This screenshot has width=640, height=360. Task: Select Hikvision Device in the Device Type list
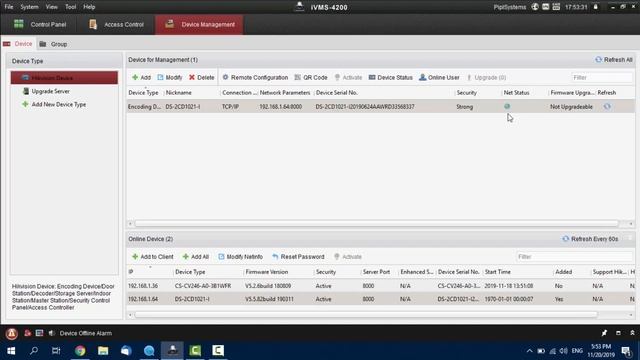click(x=64, y=78)
